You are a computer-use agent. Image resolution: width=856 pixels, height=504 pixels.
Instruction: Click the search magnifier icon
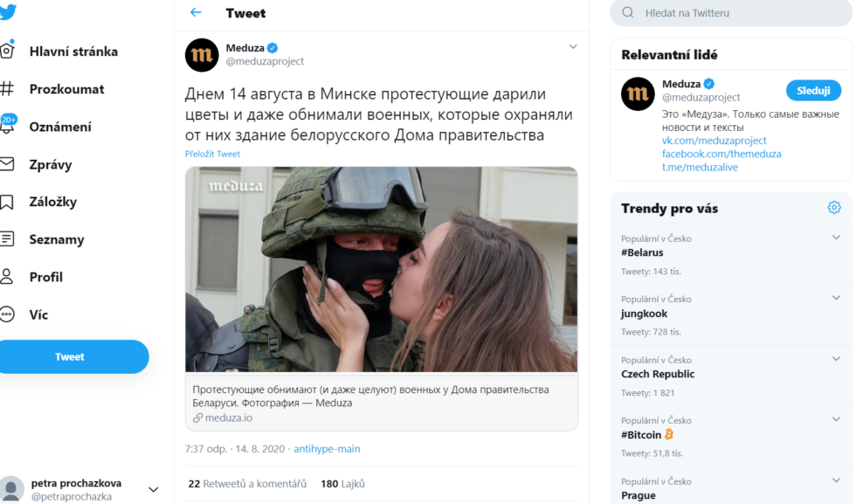click(x=628, y=12)
